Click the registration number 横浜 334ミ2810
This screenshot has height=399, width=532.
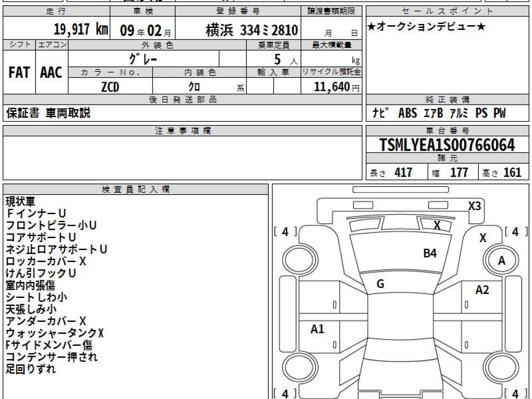tap(251, 30)
